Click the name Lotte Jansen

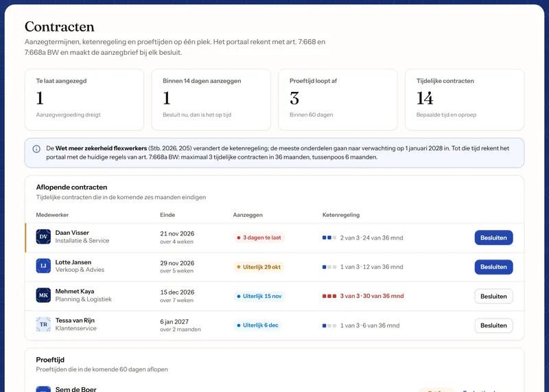click(73, 262)
